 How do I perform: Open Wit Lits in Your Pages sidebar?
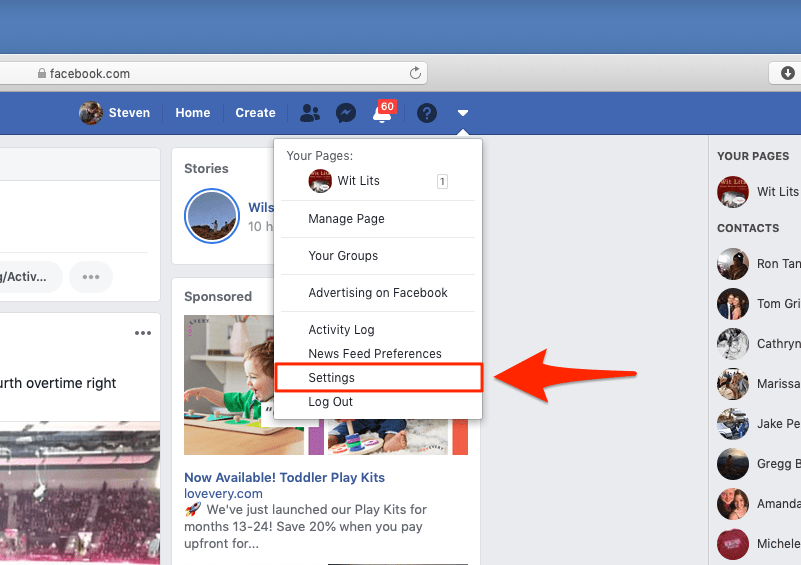pos(759,192)
